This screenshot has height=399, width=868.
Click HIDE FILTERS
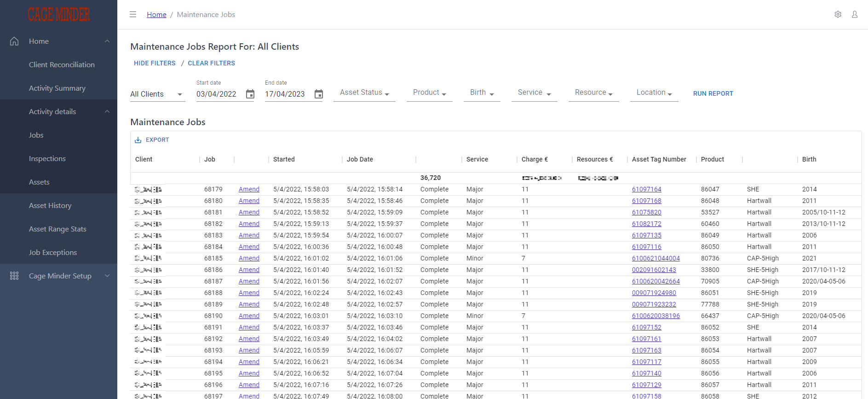155,63
